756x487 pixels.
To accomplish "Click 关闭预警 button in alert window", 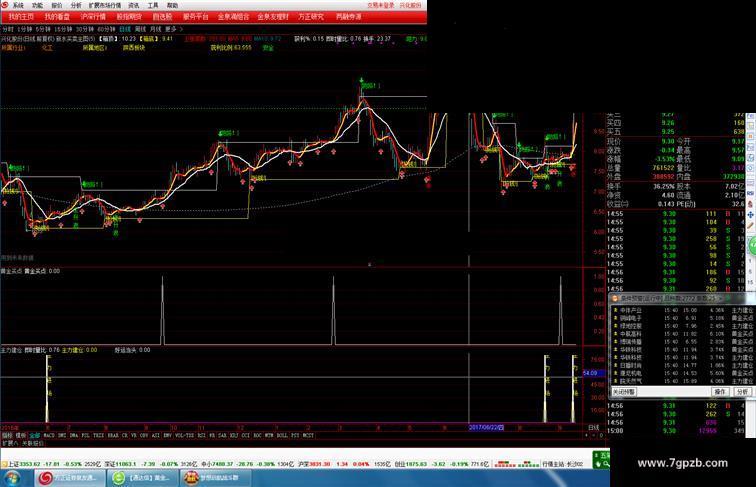I will [x=623, y=392].
